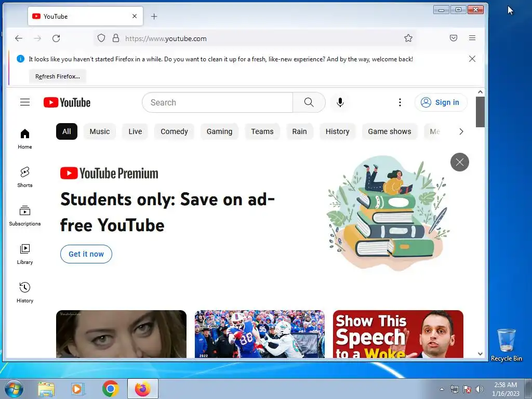The height and width of the screenshot is (399, 532).
Task: Open File Explorer from taskbar
Action: pyautogui.click(x=46, y=389)
